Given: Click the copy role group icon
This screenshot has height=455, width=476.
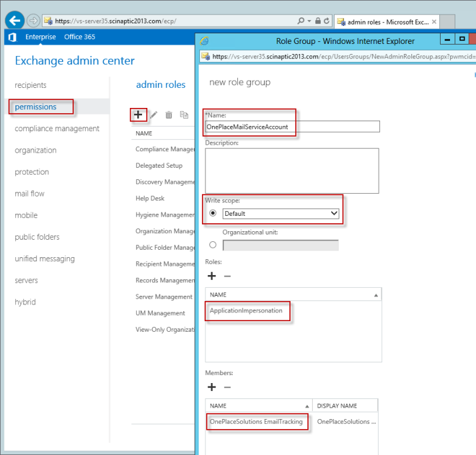Looking at the screenshot, I should point(184,115).
